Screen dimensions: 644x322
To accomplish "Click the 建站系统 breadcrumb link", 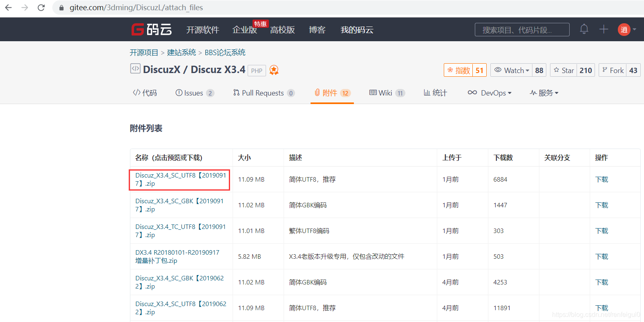I will (181, 53).
